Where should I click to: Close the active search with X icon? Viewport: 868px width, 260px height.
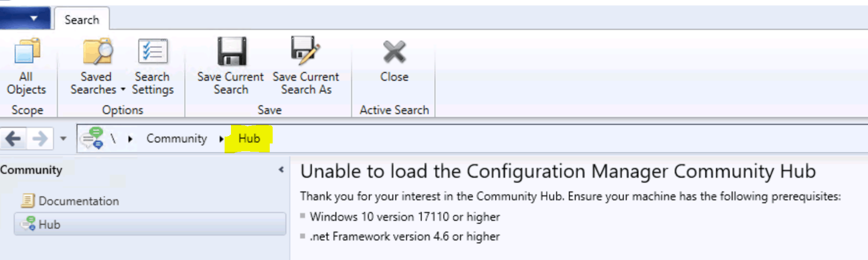click(394, 52)
